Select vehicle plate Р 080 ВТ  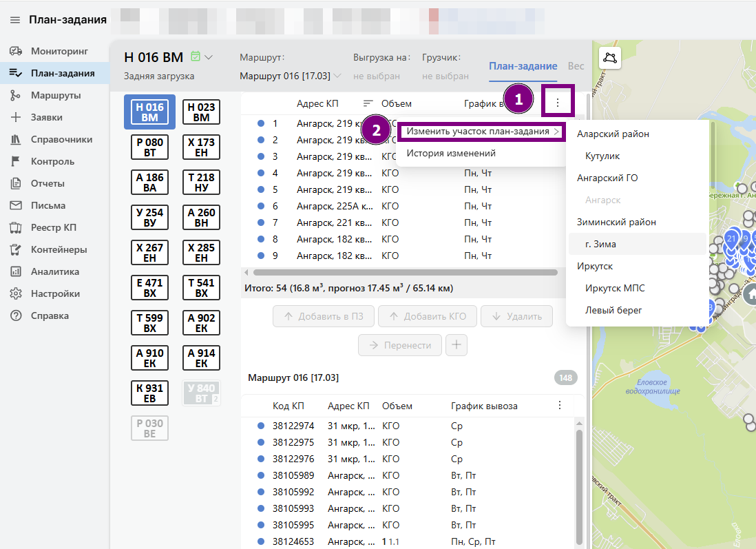click(149, 147)
